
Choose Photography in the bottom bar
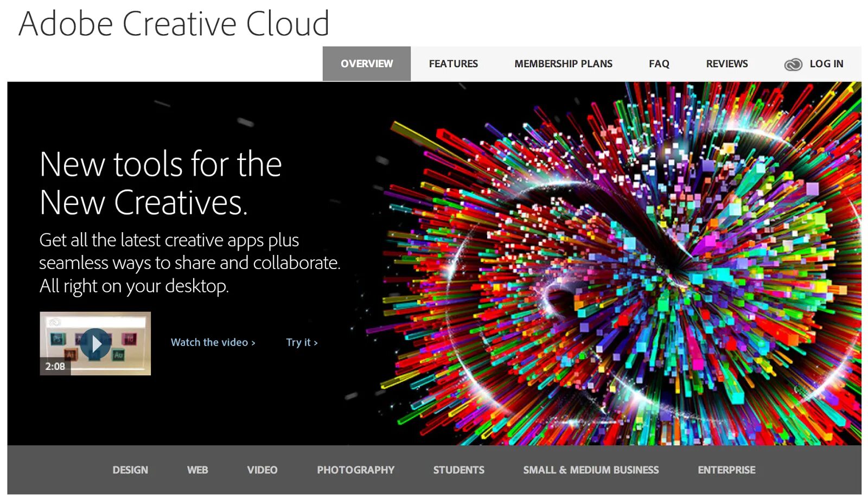point(355,470)
